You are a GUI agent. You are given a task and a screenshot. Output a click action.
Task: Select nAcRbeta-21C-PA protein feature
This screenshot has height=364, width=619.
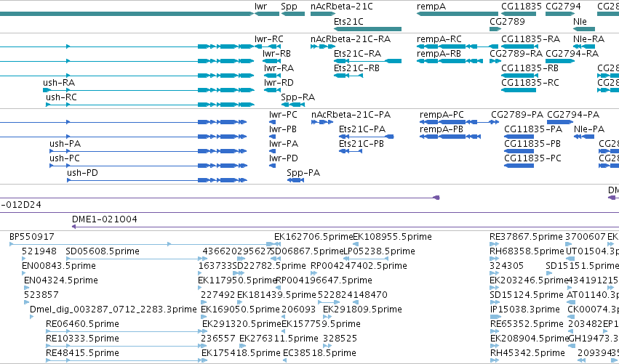point(322,122)
